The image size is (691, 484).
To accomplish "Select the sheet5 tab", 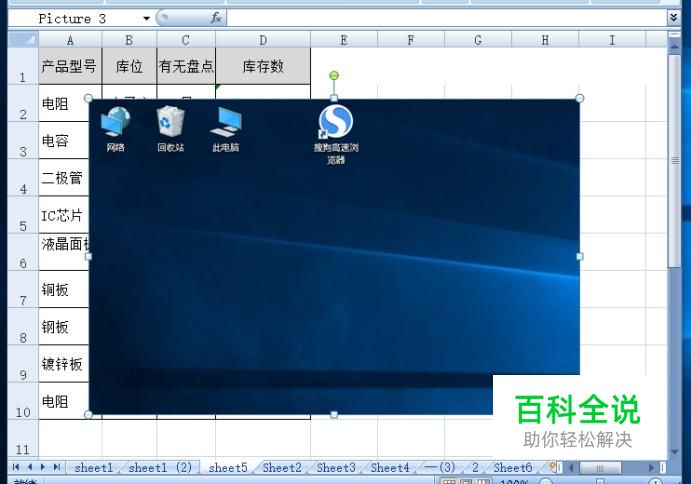I will click(228, 467).
